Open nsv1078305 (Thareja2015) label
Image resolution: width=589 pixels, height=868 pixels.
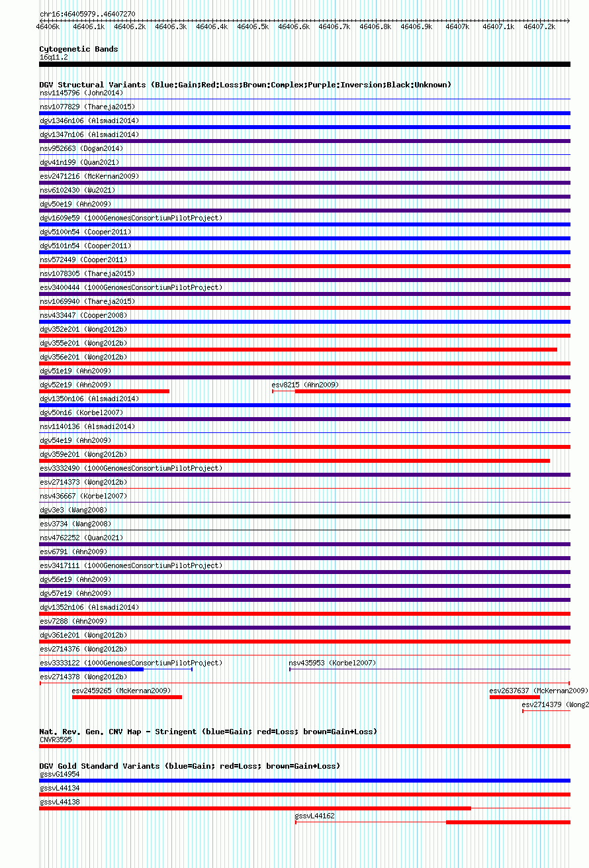[87, 273]
